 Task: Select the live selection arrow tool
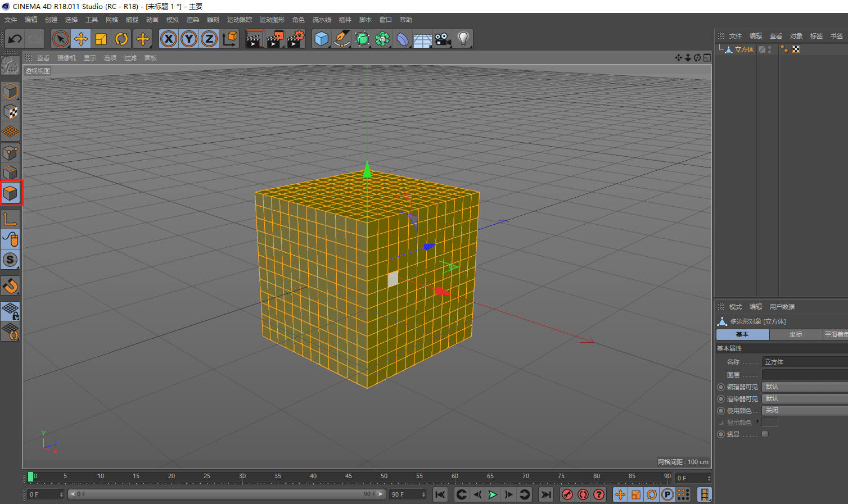pyautogui.click(x=60, y=39)
